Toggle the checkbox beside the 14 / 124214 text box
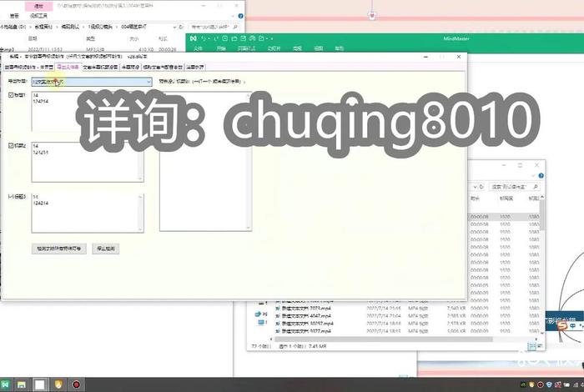Image resolution: width=584 pixels, height=392 pixels. pos(11,197)
